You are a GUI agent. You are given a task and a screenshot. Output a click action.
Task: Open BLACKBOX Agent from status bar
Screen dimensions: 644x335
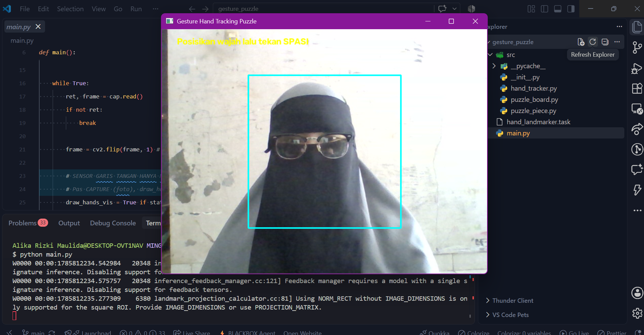(247, 333)
